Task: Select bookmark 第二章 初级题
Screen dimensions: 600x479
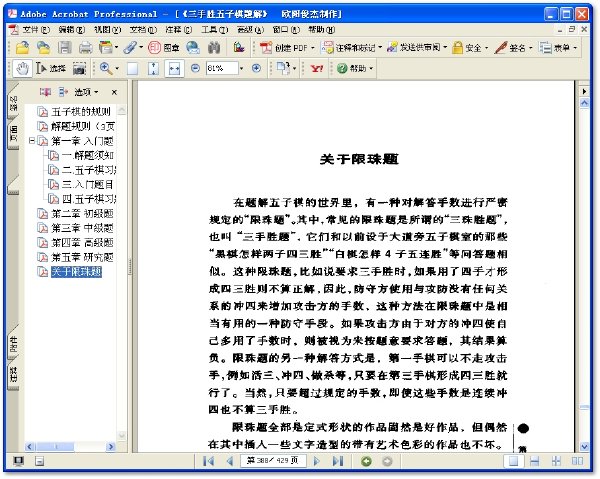Action: click(x=82, y=213)
